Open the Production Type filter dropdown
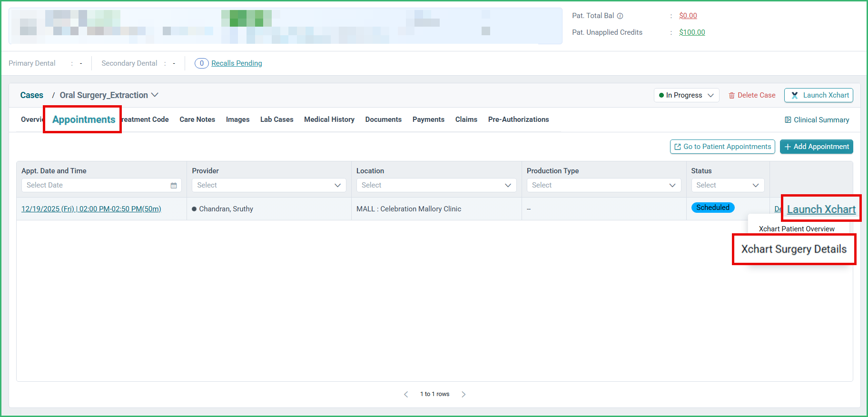Screen dimensions: 868x417 [604, 185]
